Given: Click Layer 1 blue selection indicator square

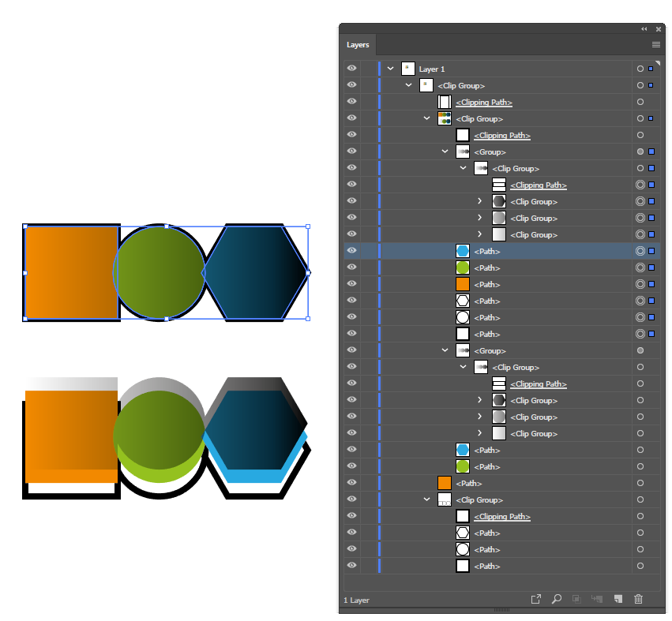Looking at the screenshot, I should 651,69.
